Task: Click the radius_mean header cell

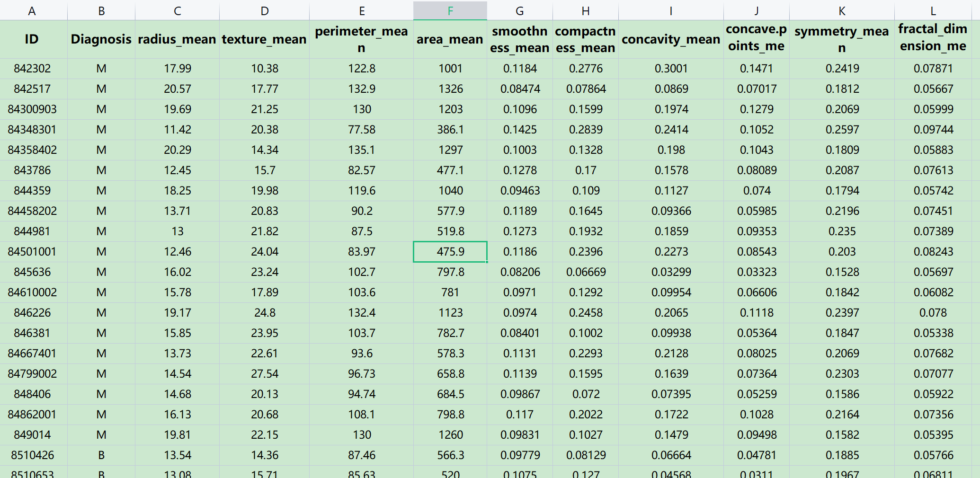Action: click(177, 39)
